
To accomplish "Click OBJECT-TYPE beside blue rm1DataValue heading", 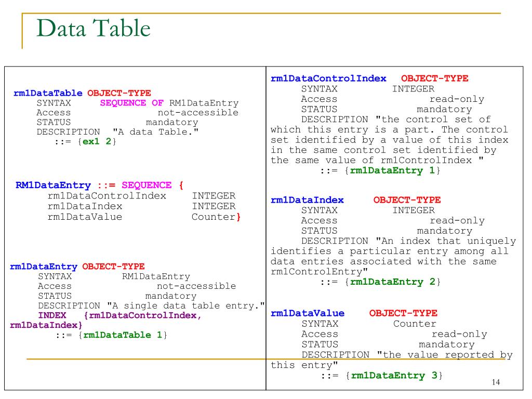I will click(x=403, y=313).
